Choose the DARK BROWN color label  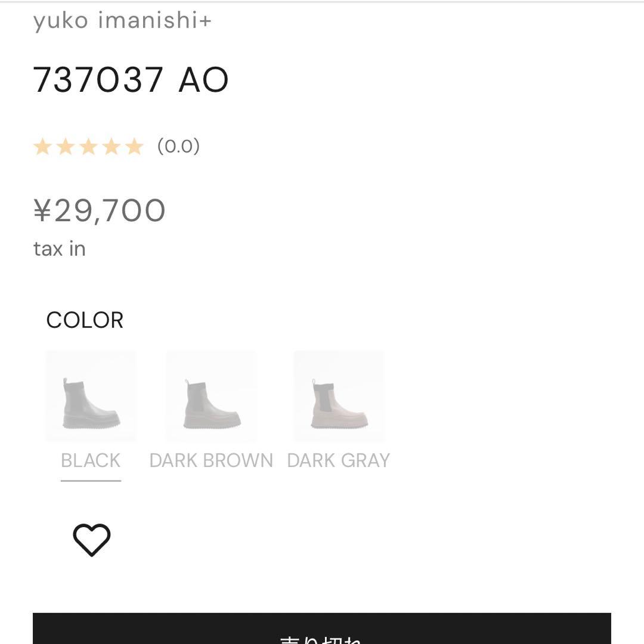click(211, 460)
